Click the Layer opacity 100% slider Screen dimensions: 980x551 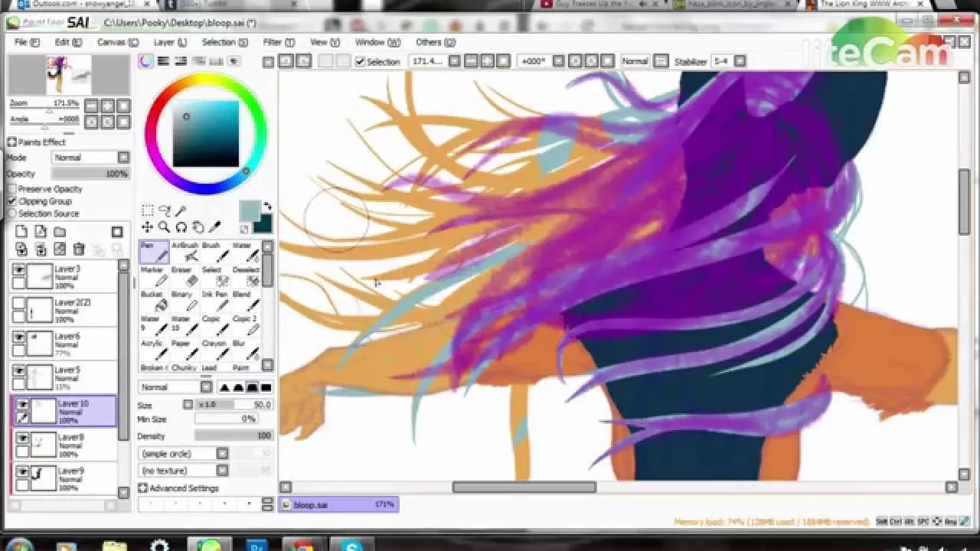pos(90,174)
